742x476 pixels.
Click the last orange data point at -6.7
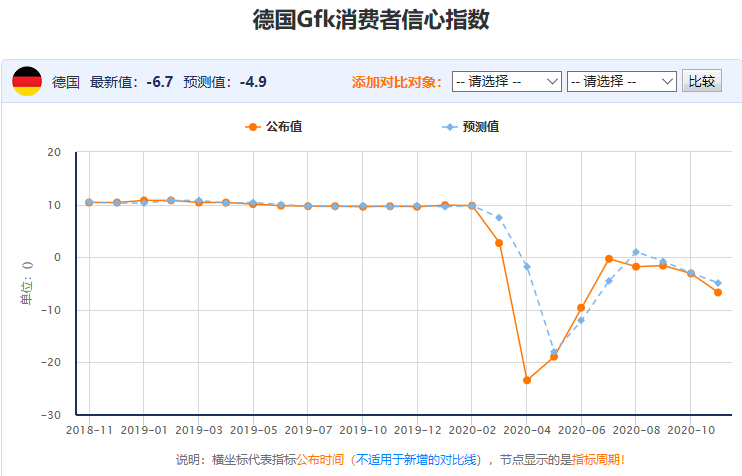pos(718,292)
